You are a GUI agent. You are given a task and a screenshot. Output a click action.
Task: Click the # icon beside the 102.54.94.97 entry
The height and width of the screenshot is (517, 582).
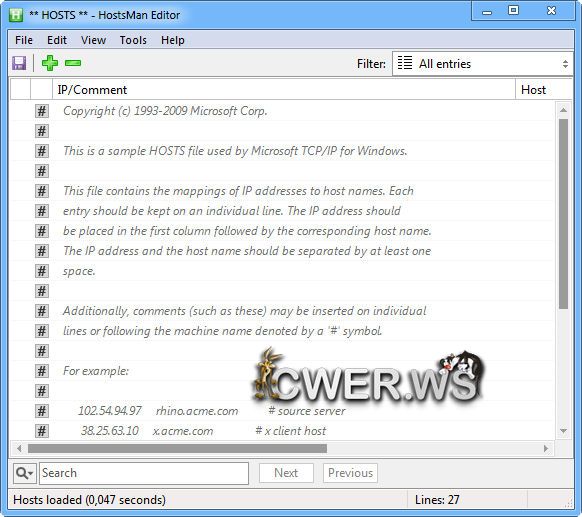(x=42, y=411)
